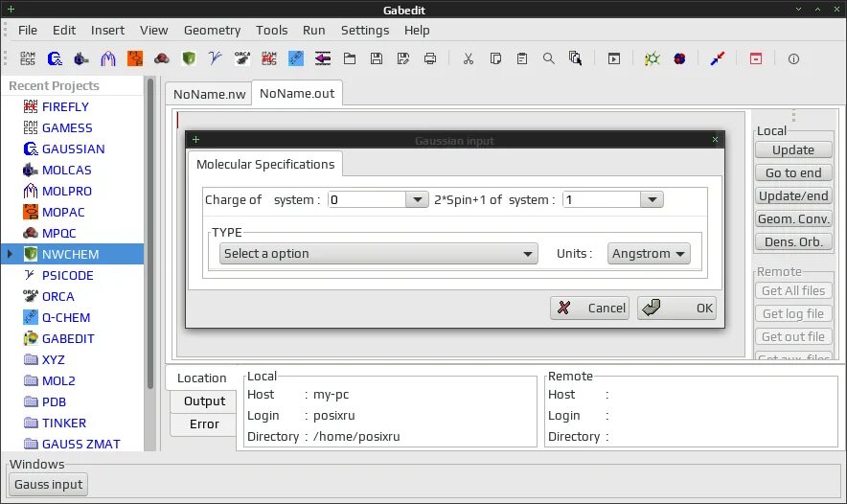Viewport: 847px width, 504px height.
Task: Click the purple arrow toolbar icon
Action: [323, 58]
